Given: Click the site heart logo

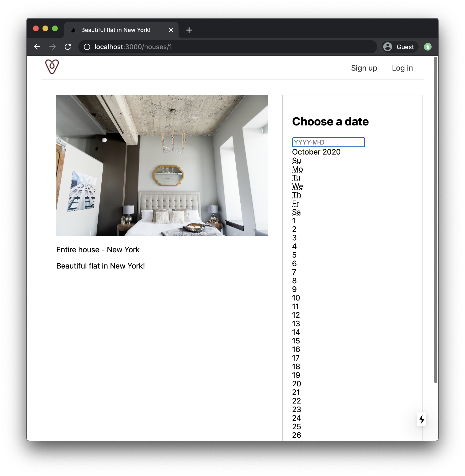Looking at the screenshot, I should [x=52, y=67].
